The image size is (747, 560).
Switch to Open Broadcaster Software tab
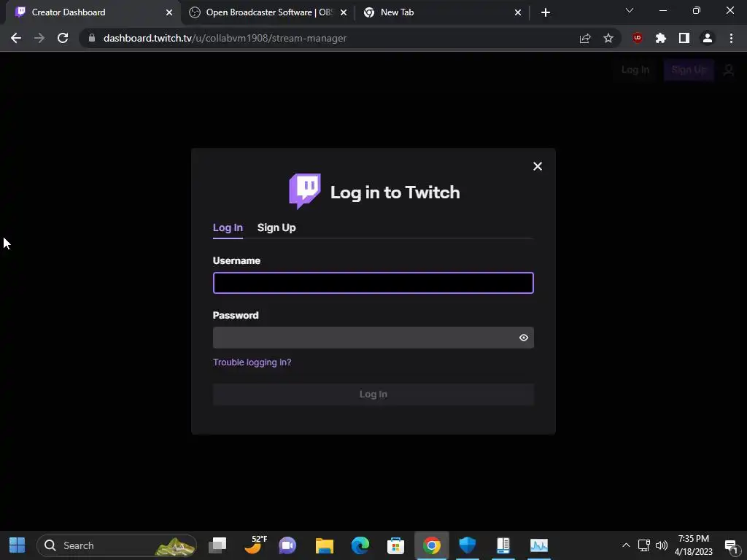[x=268, y=12]
